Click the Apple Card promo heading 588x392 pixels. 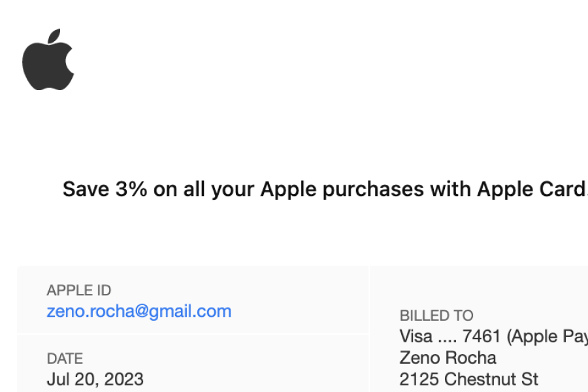point(325,189)
